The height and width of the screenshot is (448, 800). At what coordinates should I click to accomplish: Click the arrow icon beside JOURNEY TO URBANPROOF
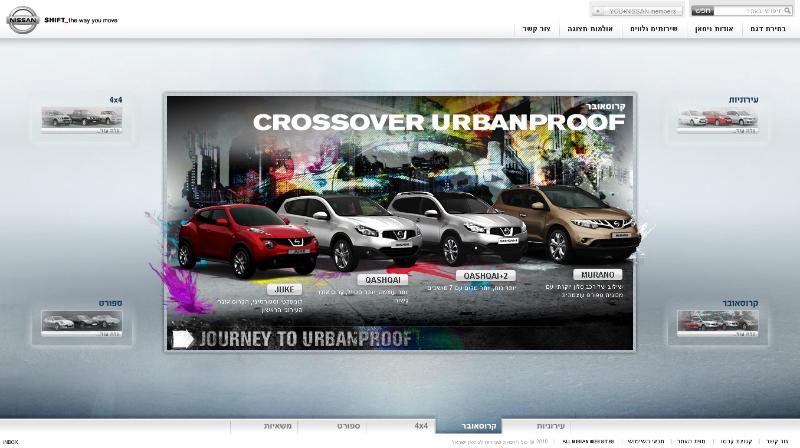click(x=183, y=339)
